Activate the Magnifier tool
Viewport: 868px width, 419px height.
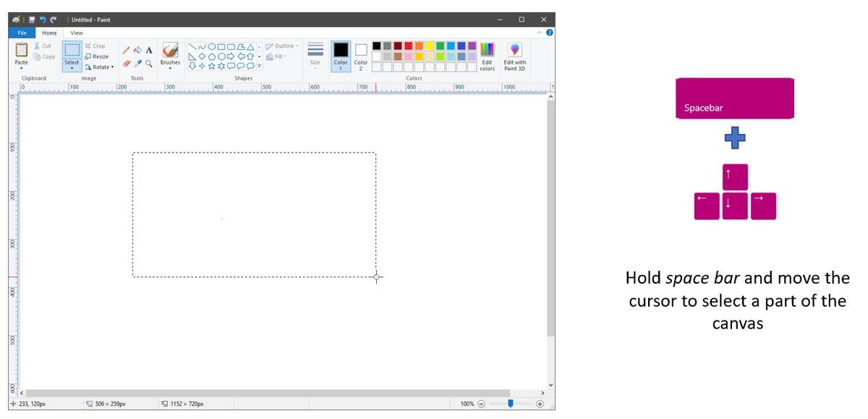pyautogui.click(x=148, y=62)
